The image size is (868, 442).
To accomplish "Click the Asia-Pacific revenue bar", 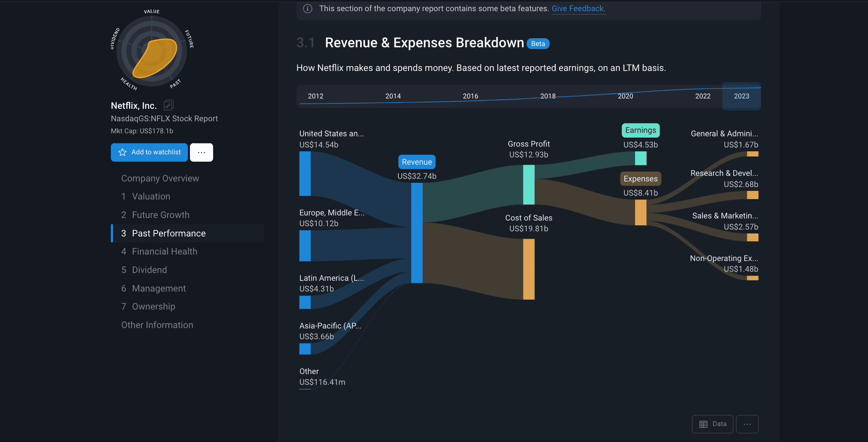I will pos(305,349).
